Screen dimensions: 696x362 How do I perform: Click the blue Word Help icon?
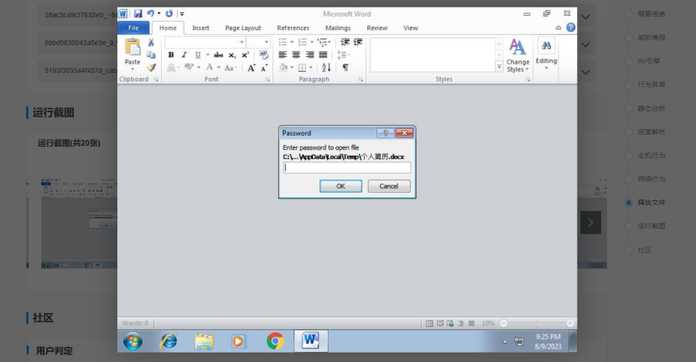click(571, 28)
